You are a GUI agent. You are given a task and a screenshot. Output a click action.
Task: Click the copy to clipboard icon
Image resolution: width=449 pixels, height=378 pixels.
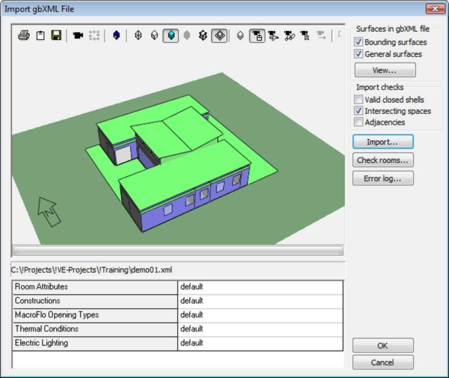[x=40, y=35]
